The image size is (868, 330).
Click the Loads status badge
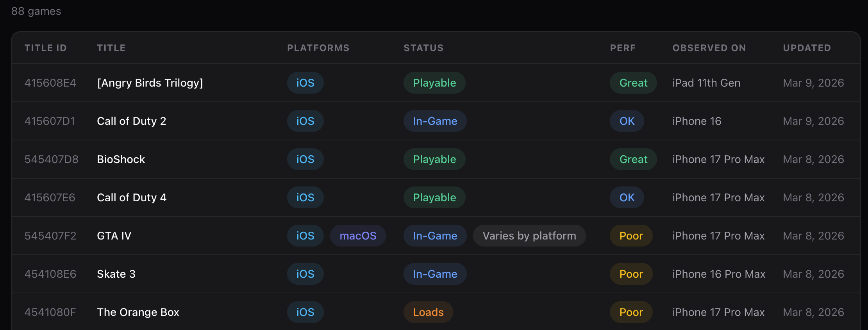[x=428, y=312]
